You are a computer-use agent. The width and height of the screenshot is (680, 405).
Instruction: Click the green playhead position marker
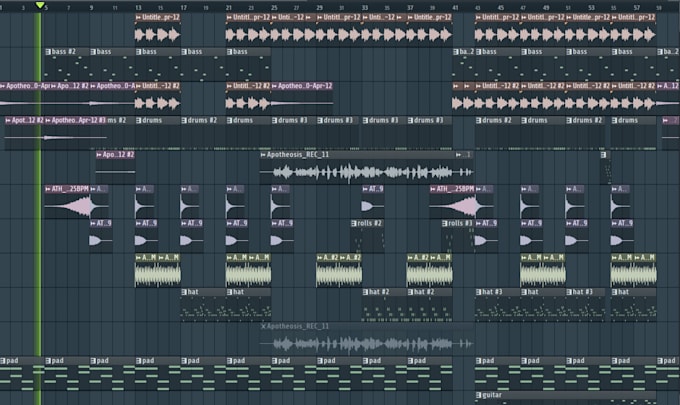(x=39, y=5)
